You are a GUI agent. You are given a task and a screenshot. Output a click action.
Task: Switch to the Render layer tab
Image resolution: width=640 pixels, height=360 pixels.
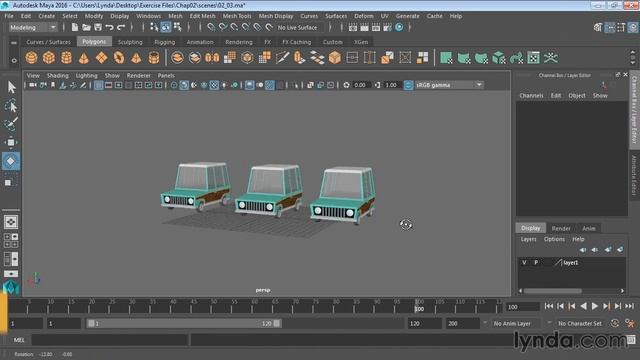[x=561, y=228]
